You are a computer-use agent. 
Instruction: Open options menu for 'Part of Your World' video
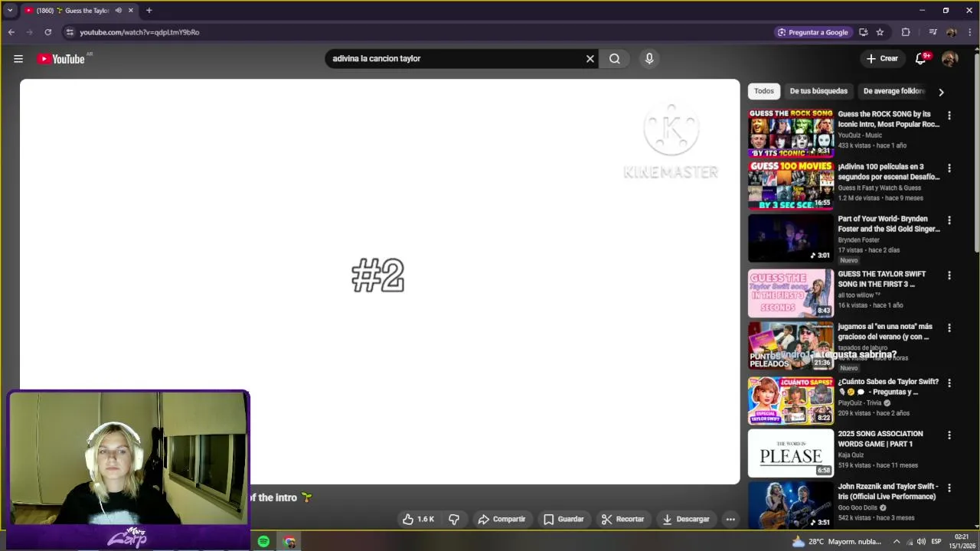pyautogui.click(x=949, y=220)
